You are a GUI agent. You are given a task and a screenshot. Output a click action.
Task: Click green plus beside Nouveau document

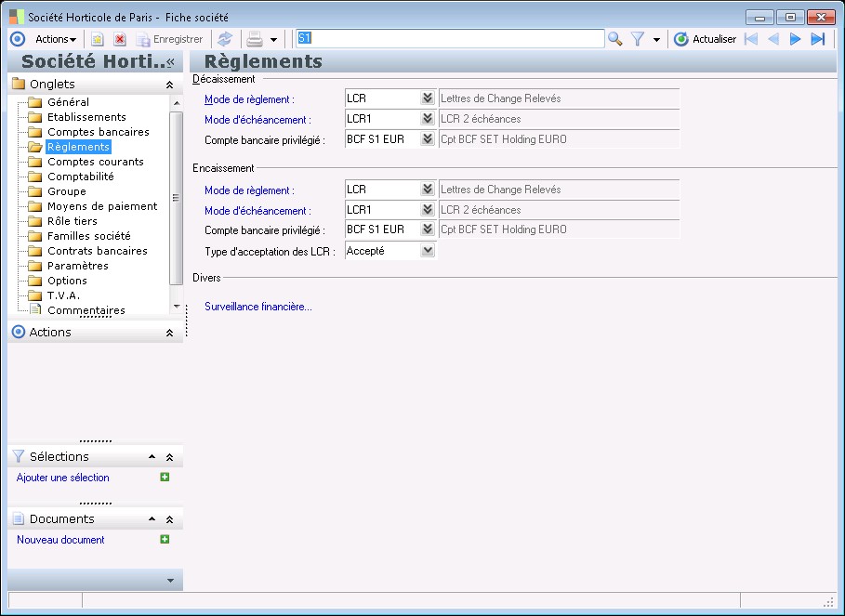click(165, 539)
